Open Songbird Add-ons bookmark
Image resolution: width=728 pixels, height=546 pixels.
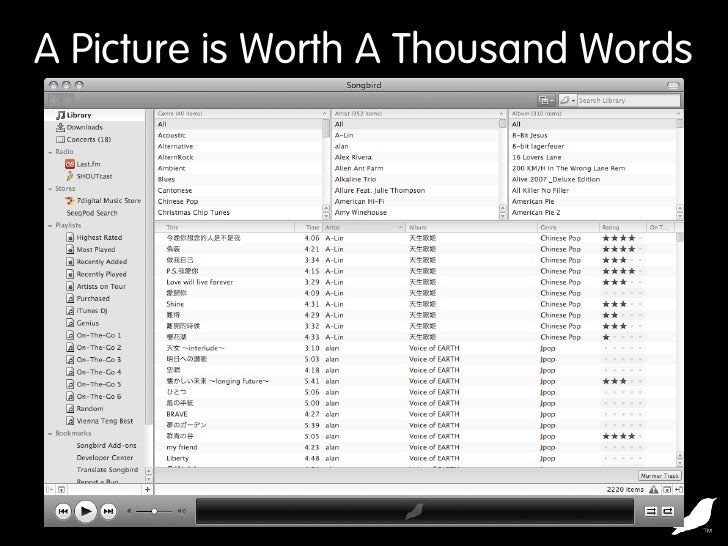106,445
